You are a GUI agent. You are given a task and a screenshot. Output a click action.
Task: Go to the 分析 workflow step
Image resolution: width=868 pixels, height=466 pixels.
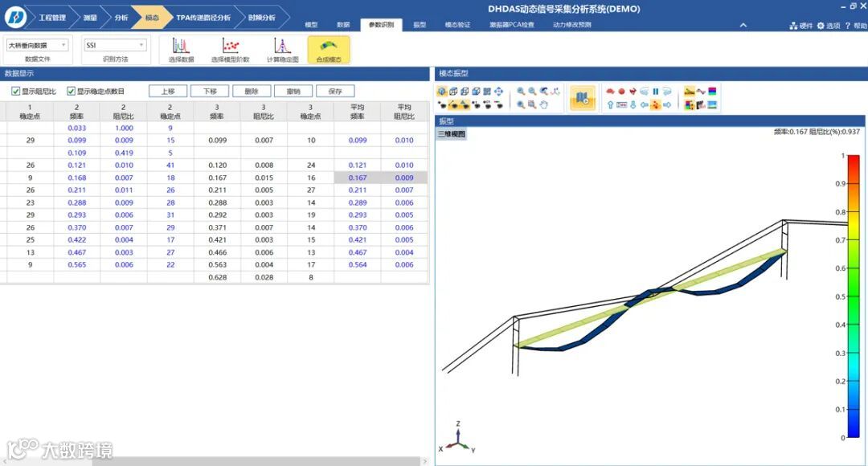(121, 18)
